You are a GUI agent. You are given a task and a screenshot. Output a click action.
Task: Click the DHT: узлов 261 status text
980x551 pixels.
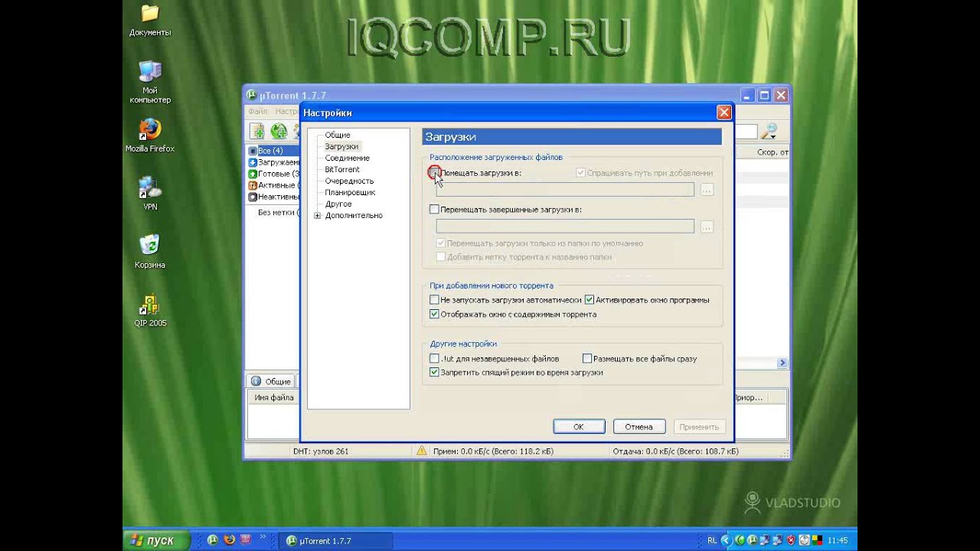coord(321,452)
